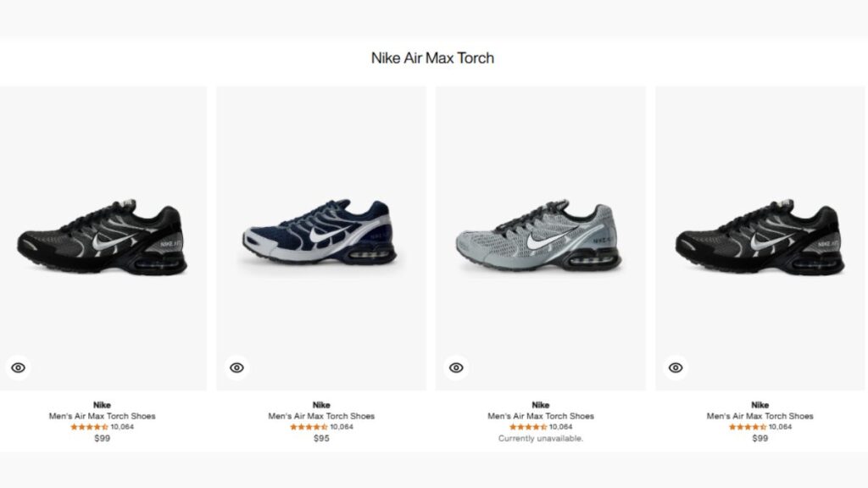Open product title of the first black shoe

[x=102, y=416]
